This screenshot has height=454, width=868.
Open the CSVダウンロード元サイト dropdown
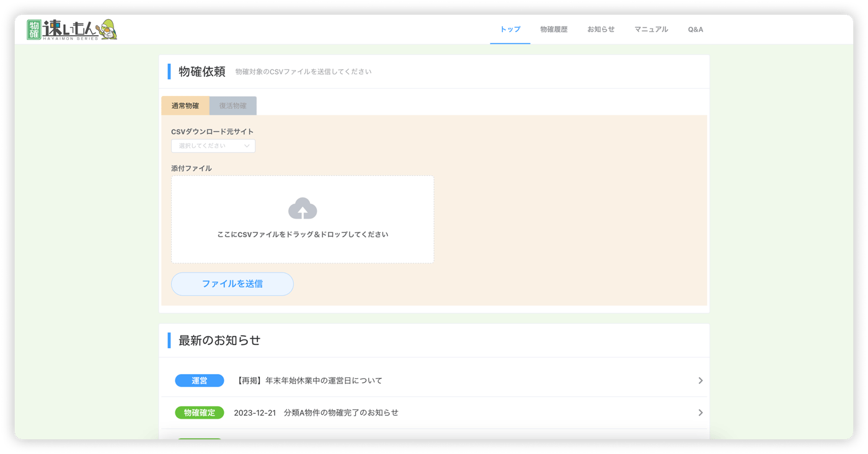[213, 146]
